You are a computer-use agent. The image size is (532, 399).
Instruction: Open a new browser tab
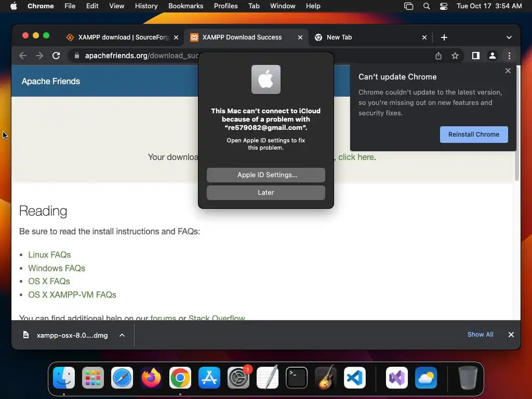[444, 37]
